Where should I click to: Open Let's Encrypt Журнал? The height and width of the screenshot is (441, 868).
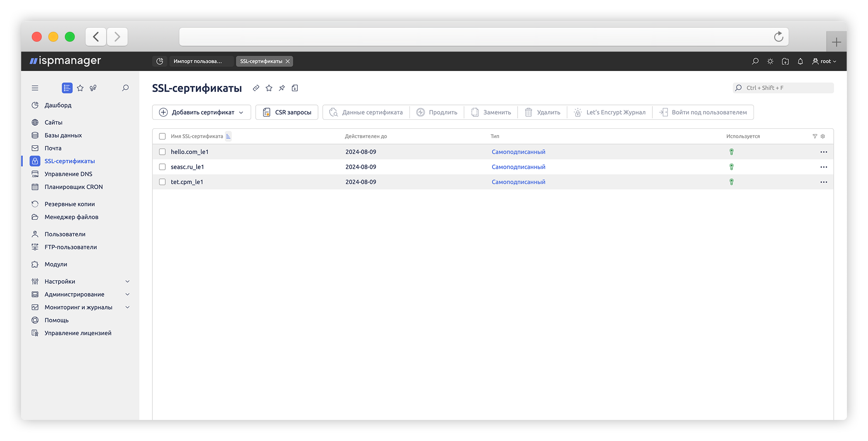[610, 112]
